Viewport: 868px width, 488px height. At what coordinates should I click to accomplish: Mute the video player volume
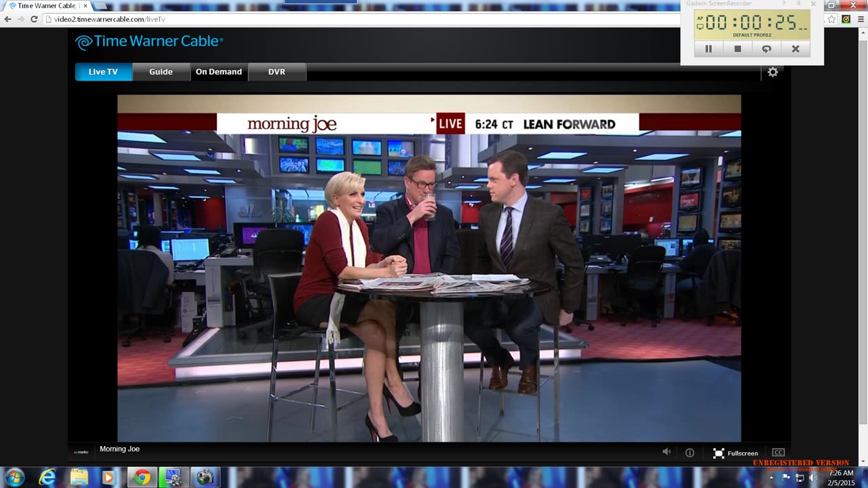667,452
